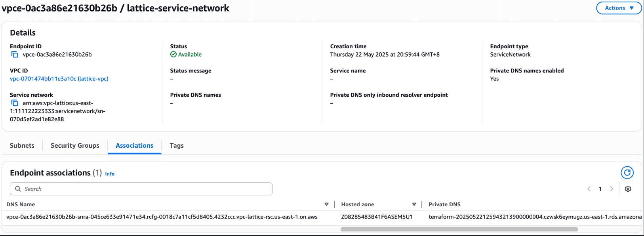Sort by the DNS Name column arrow
644x236 pixels.
click(x=326, y=204)
